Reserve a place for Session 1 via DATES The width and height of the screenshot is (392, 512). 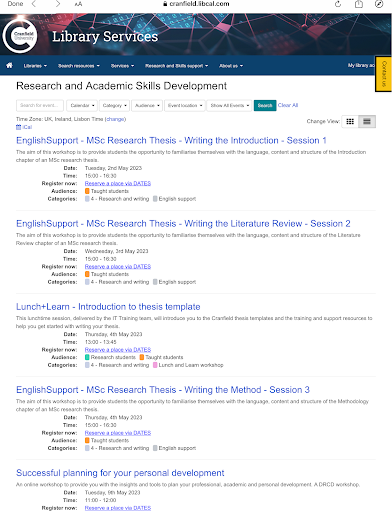point(118,183)
